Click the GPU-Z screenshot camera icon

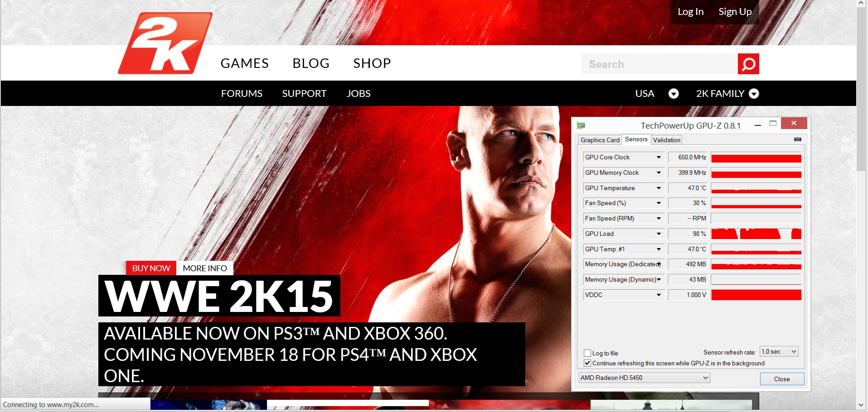coord(797,139)
